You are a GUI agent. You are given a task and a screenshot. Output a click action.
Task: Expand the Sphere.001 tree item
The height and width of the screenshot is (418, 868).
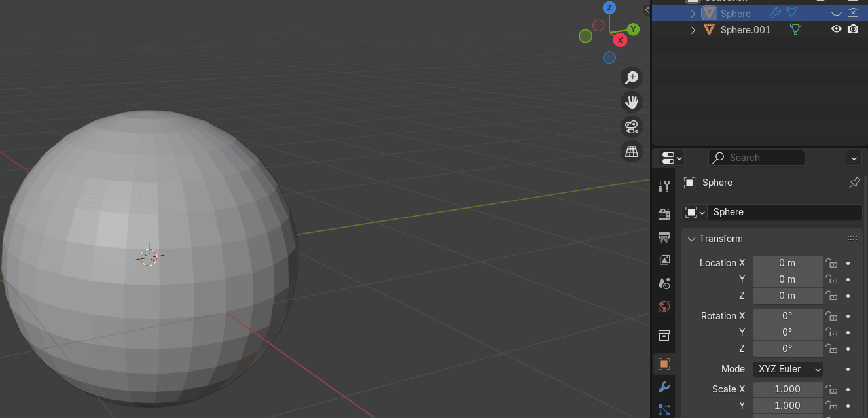tap(693, 29)
